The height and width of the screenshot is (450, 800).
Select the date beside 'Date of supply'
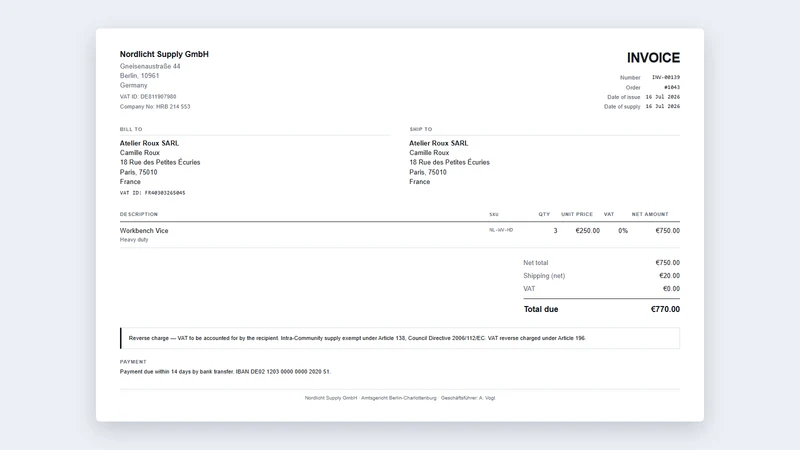663,107
